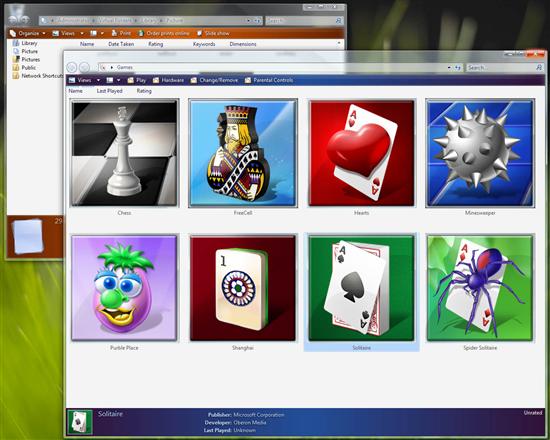
Task: Click search magnifier icon in Games window
Action: coord(539,67)
